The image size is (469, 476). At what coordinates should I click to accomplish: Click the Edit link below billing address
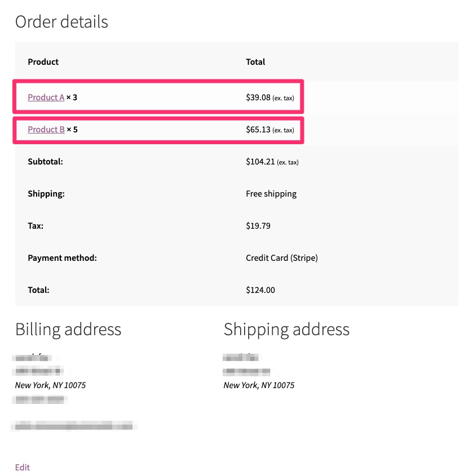click(22, 467)
